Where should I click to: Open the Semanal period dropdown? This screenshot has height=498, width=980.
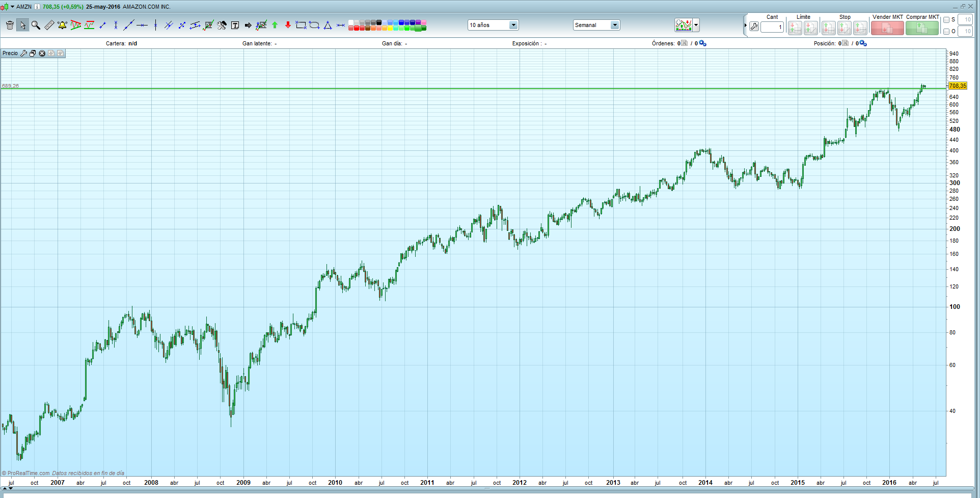[614, 24]
